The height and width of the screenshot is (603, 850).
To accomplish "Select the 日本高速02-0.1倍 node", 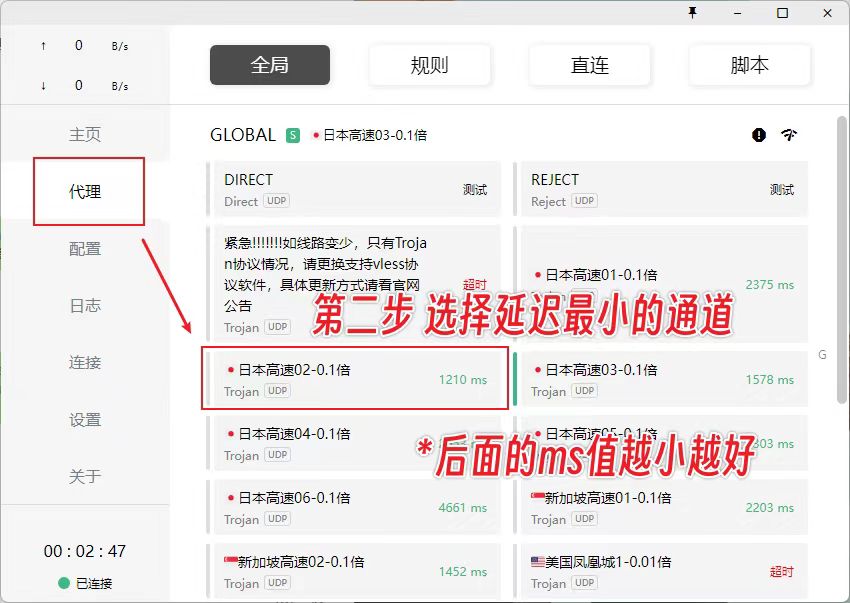I will click(x=353, y=379).
